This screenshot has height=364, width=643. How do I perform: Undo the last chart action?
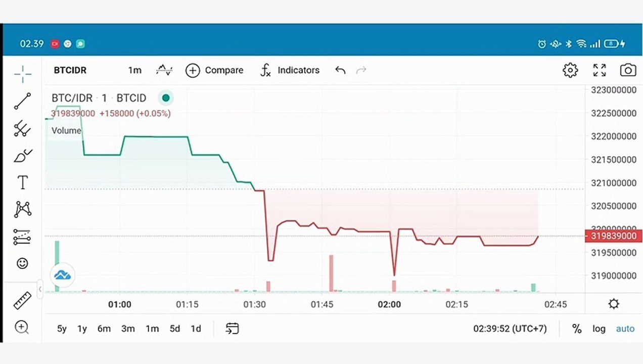tap(340, 70)
